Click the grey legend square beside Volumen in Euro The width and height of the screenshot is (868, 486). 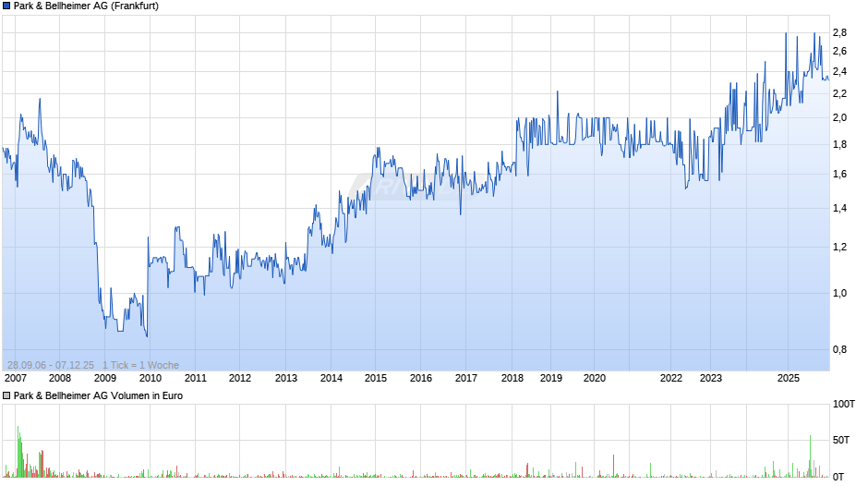pyautogui.click(x=6, y=395)
